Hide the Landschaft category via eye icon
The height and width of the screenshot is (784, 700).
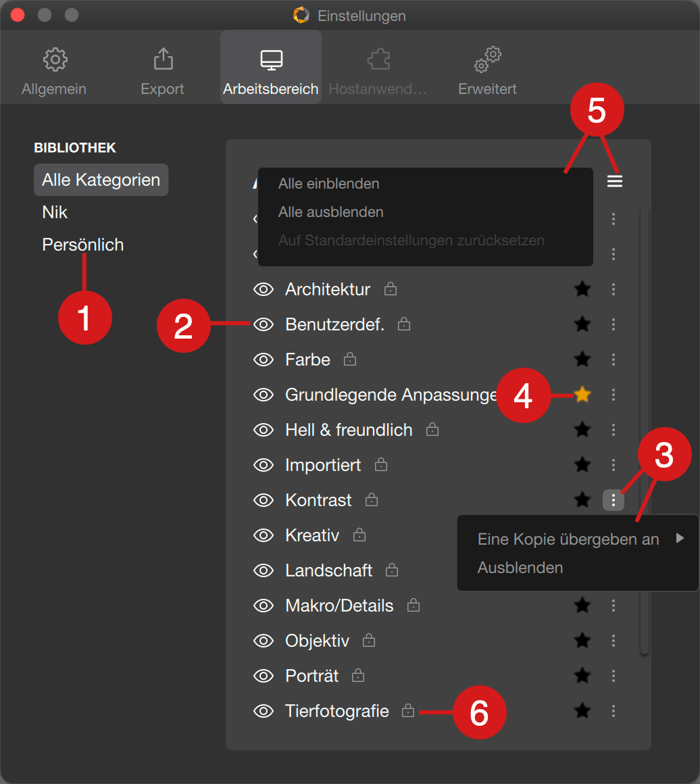(264, 570)
